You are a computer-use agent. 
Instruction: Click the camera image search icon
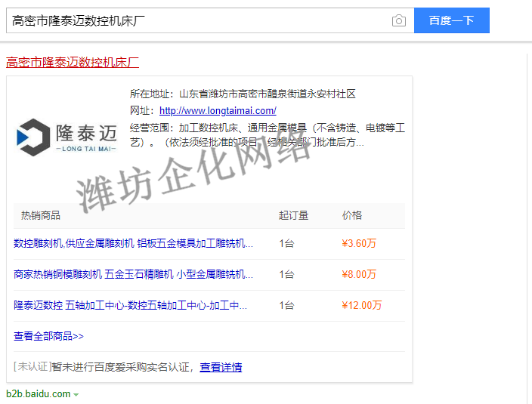[x=399, y=20]
